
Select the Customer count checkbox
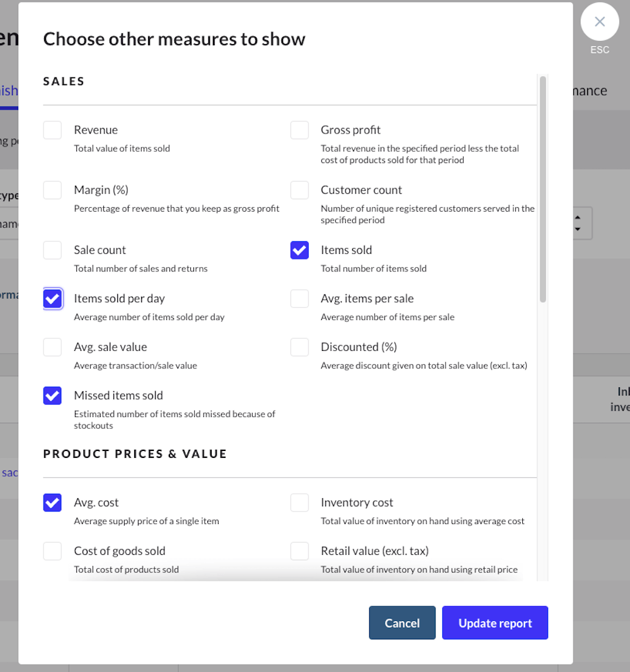point(299,190)
